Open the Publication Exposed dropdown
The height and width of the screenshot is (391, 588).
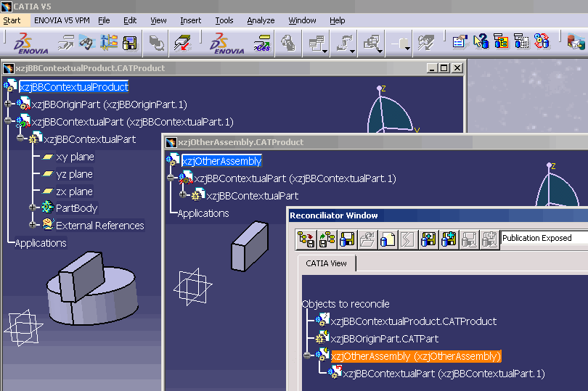click(543, 238)
